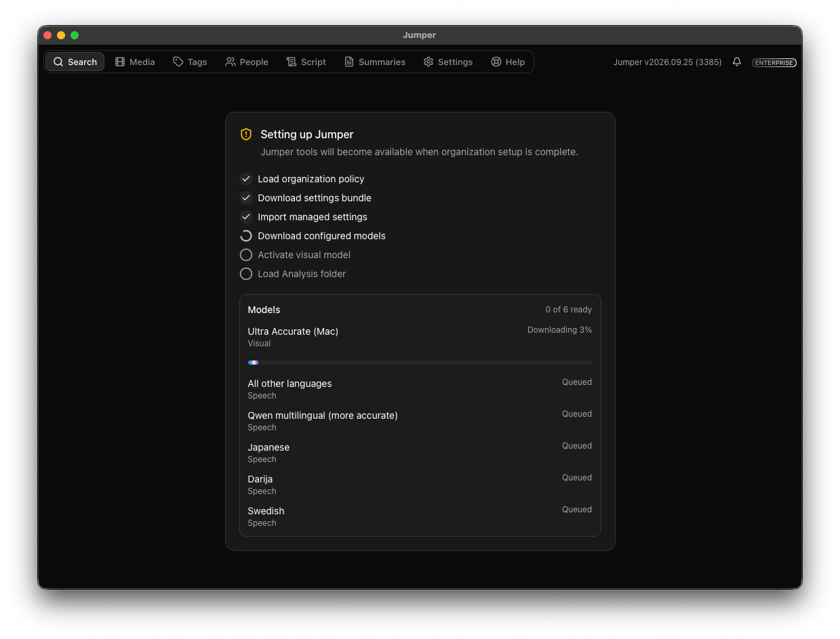Select the 'Qwen multilingual (more accurate)' model row
The width and height of the screenshot is (840, 639).
pos(420,421)
